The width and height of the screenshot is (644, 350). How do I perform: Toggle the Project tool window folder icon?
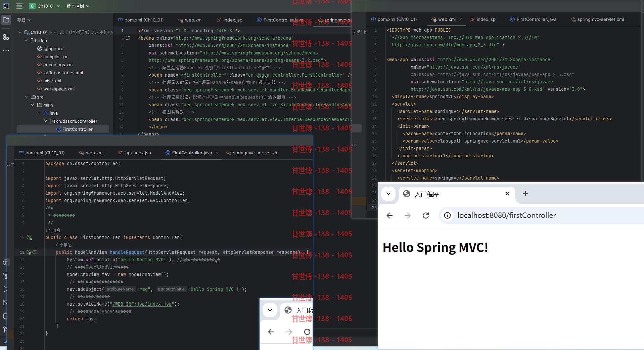(6, 20)
